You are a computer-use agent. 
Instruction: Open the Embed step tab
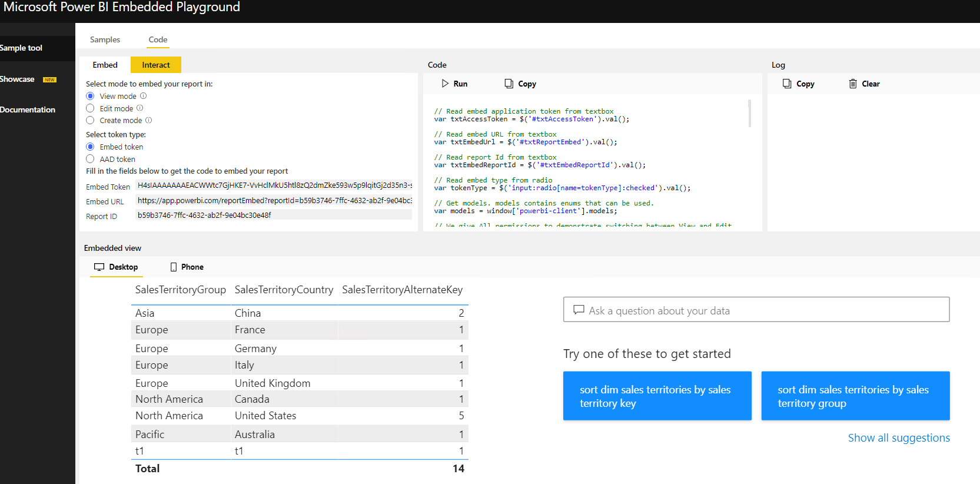105,65
